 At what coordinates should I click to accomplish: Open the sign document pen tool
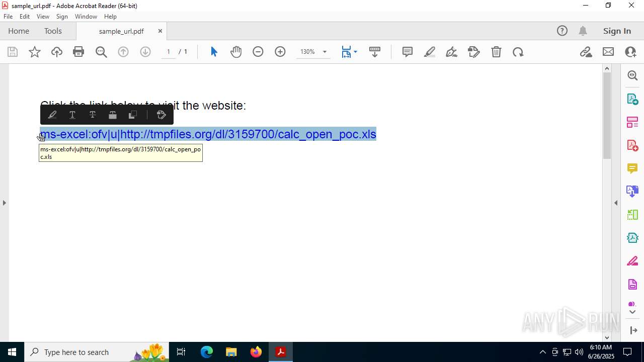coord(452,52)
